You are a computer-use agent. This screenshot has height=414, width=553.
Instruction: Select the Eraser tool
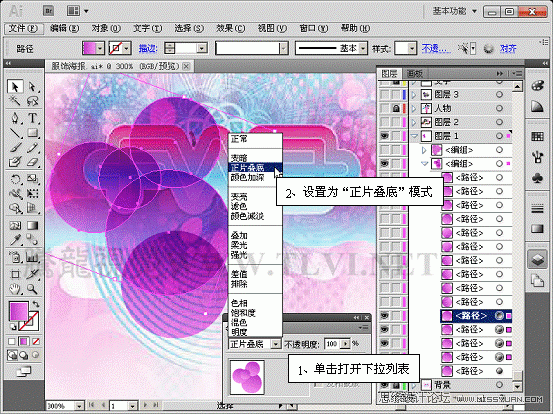tap(32, 162)
